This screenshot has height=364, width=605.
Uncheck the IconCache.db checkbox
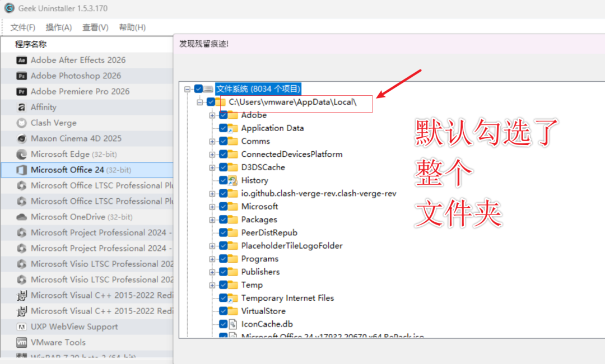pos(223,324)
